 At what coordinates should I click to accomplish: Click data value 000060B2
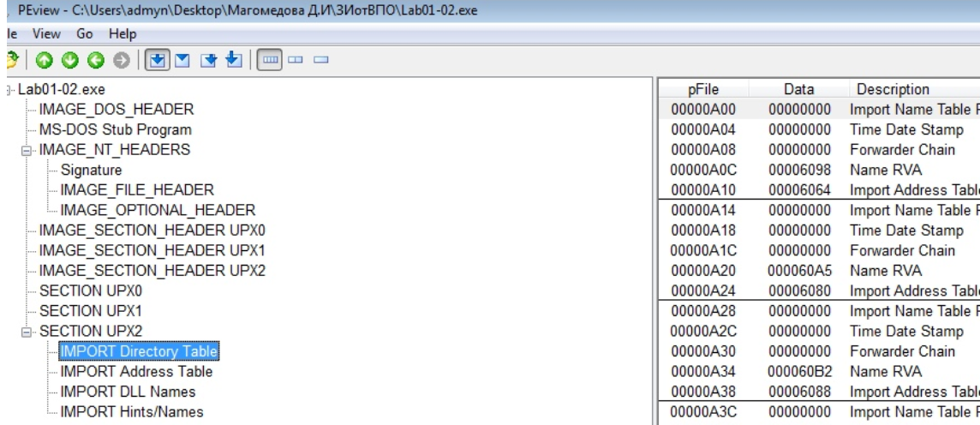coord(799,371)
